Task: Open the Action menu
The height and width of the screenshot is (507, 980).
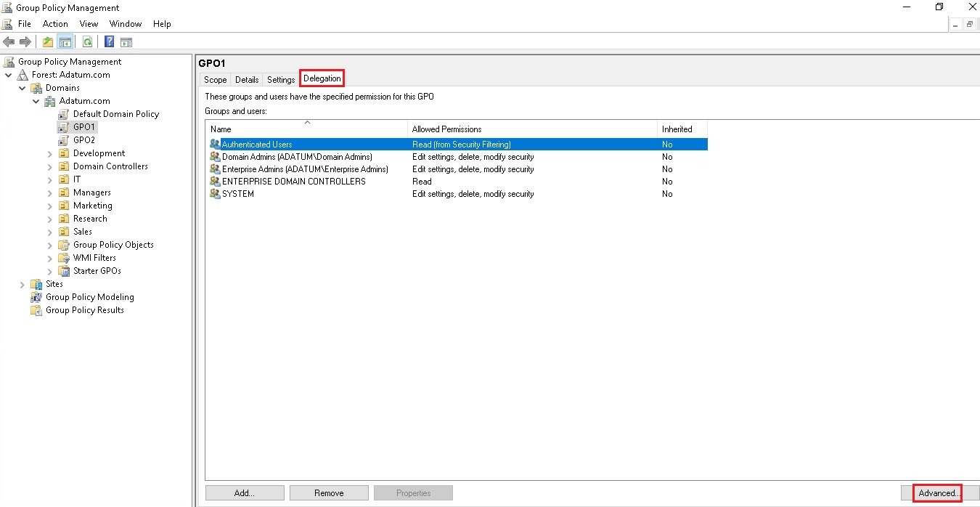Action: click(x=55, y=24)
